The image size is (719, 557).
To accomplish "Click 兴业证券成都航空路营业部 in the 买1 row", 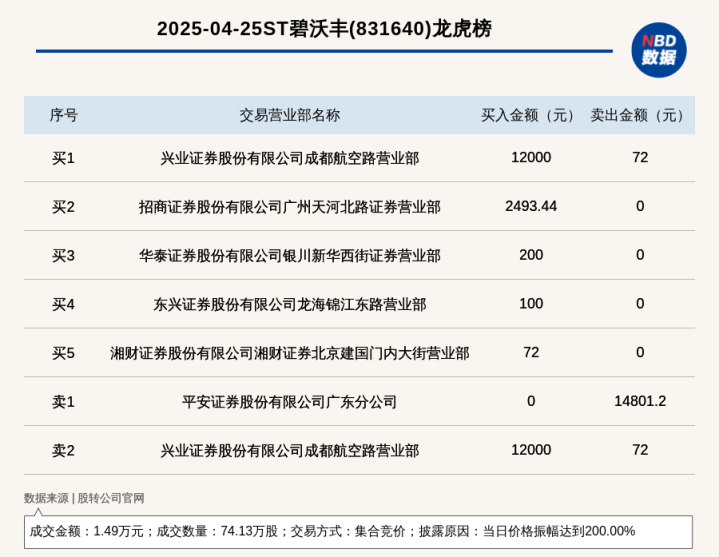I will (x=289, y=158).
